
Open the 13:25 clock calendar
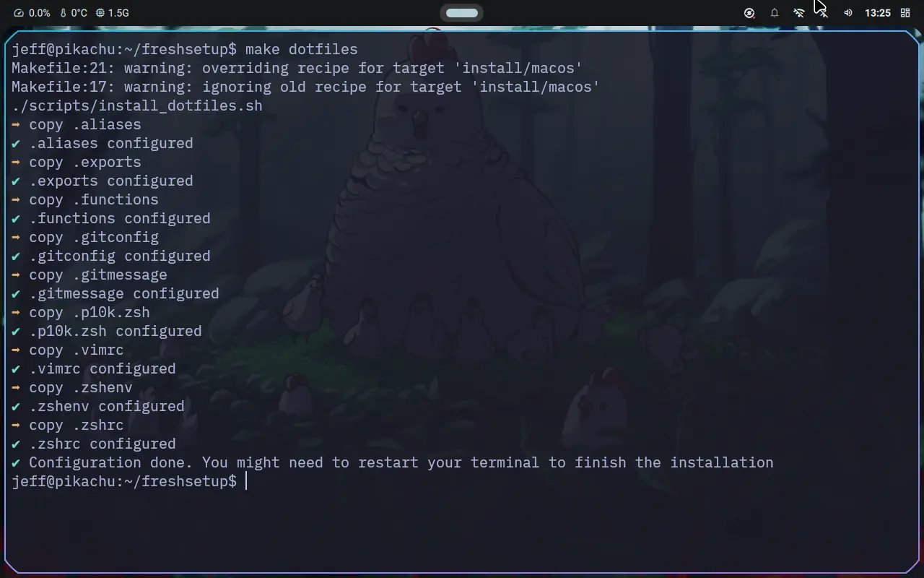(878, 13)
